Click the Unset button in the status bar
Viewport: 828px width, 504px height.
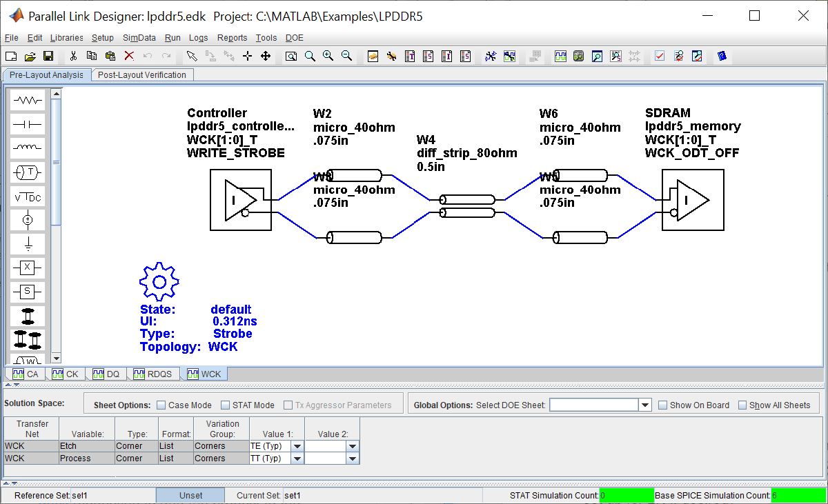point(190,495)
